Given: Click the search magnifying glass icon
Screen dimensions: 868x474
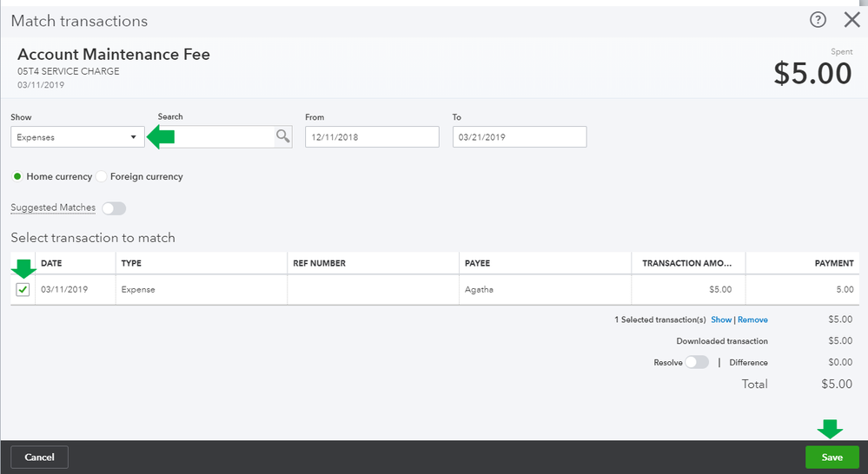Looking at the screenshot, I should point(283,136).
